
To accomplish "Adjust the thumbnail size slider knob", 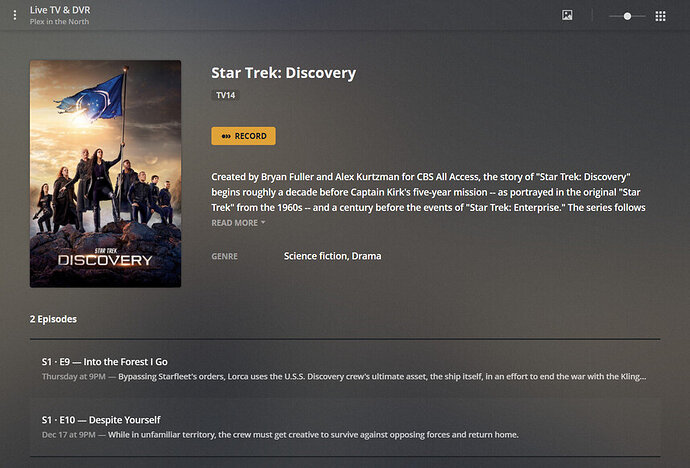I will (628, 16).
